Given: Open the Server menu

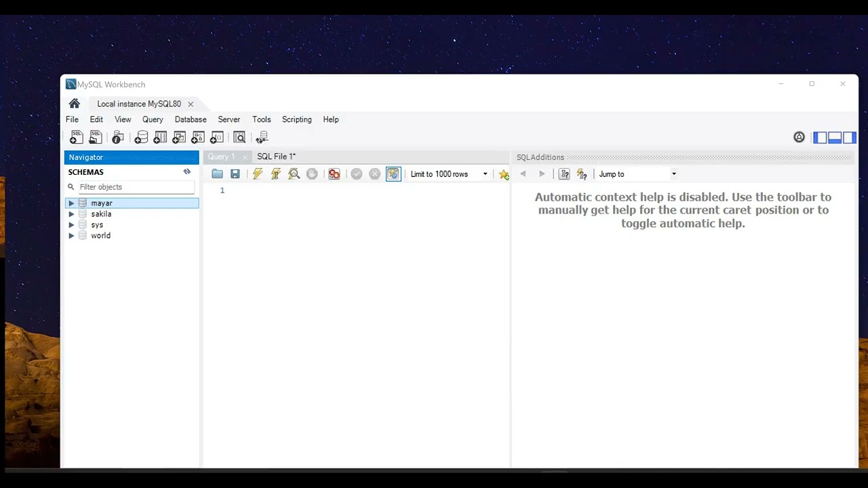Looking at the screenshot, I should pyautogui.click(x=229, y=119).
